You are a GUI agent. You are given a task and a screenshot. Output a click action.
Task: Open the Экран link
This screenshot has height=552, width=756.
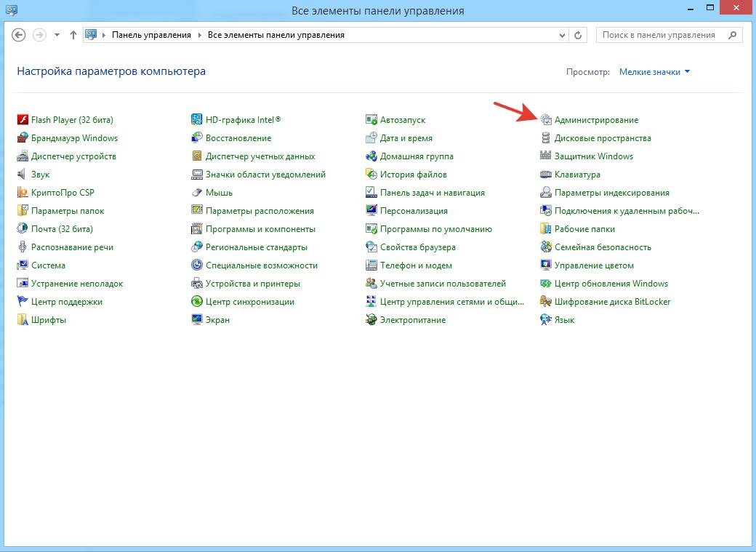(x=217, y=321)
